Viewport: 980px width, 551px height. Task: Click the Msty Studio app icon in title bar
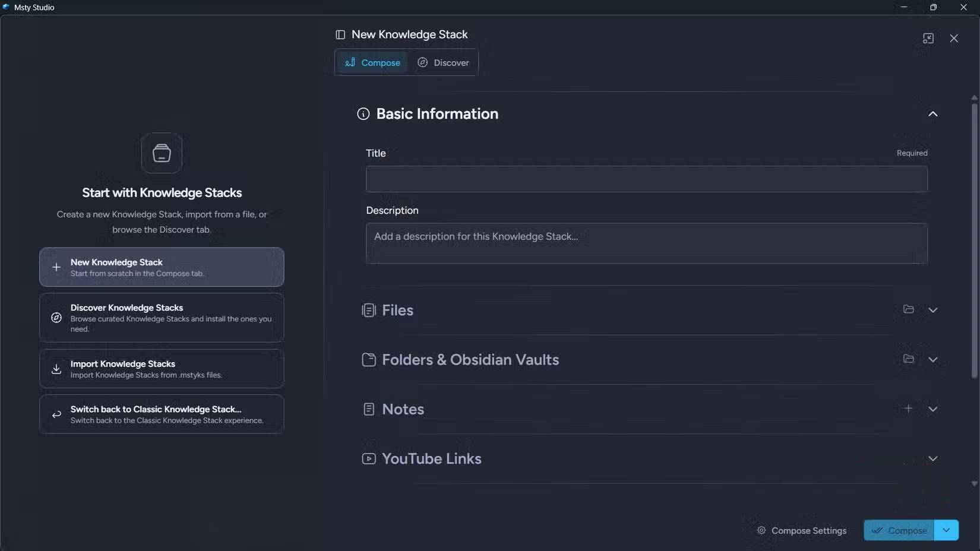(x=6, y=7)
